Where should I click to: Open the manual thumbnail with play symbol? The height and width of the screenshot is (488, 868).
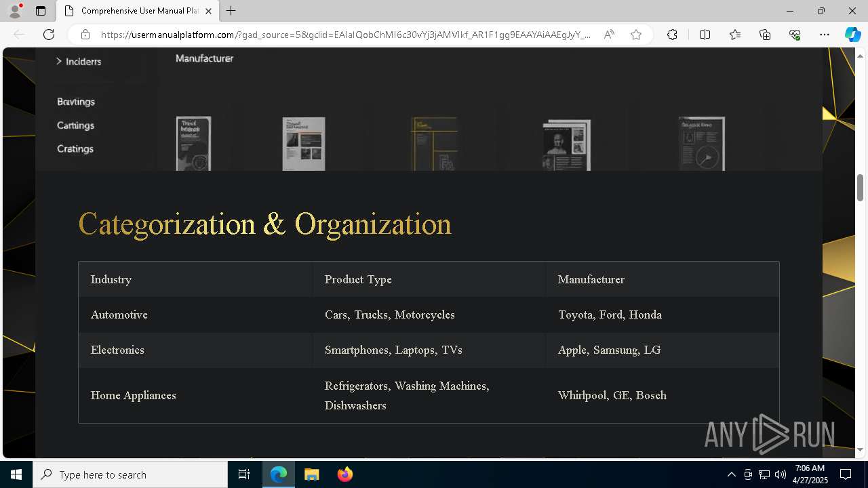point(702,144)
